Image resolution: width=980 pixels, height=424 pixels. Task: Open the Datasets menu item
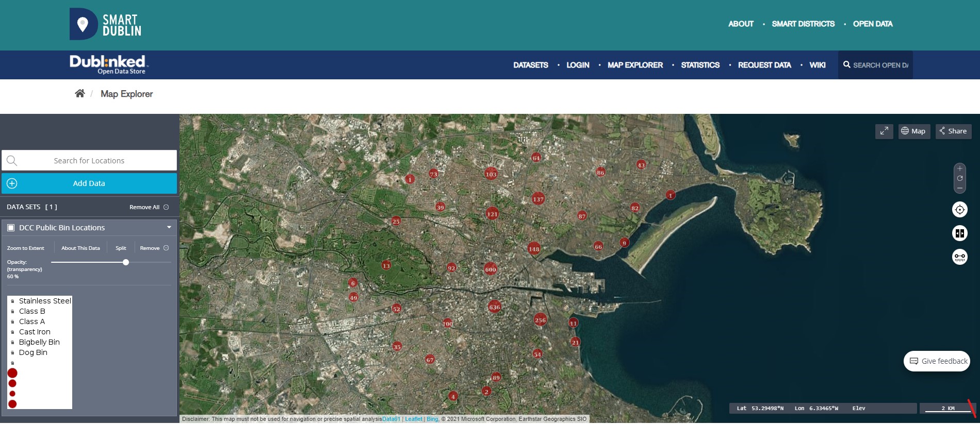click(530, 65)
